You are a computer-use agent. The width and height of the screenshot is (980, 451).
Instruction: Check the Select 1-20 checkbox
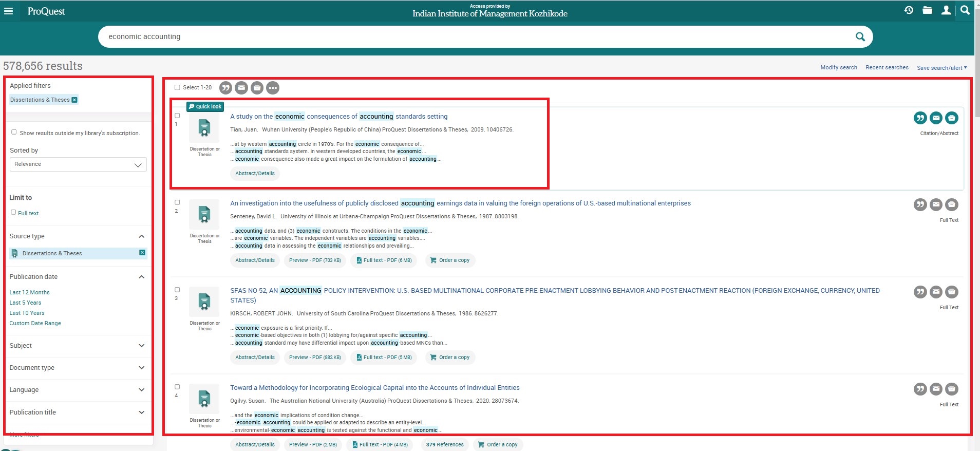(x=177, y=87)
